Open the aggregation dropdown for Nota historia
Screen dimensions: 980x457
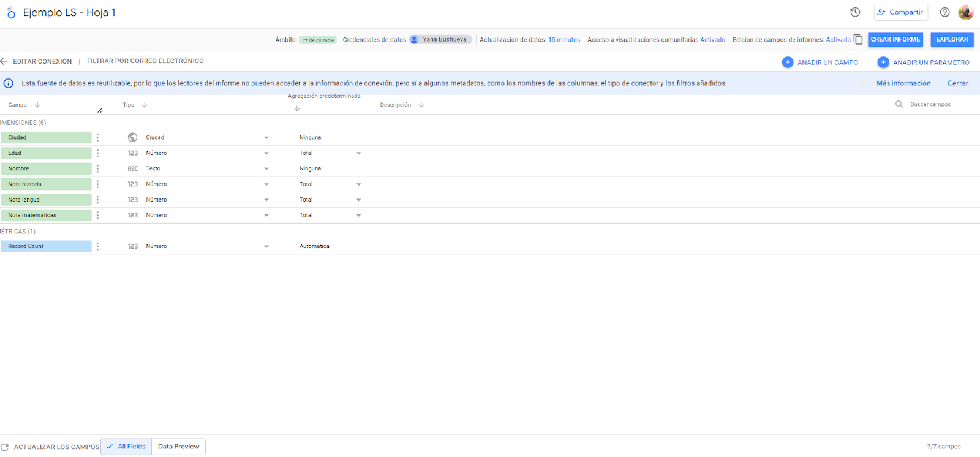[x=359, y=184]
